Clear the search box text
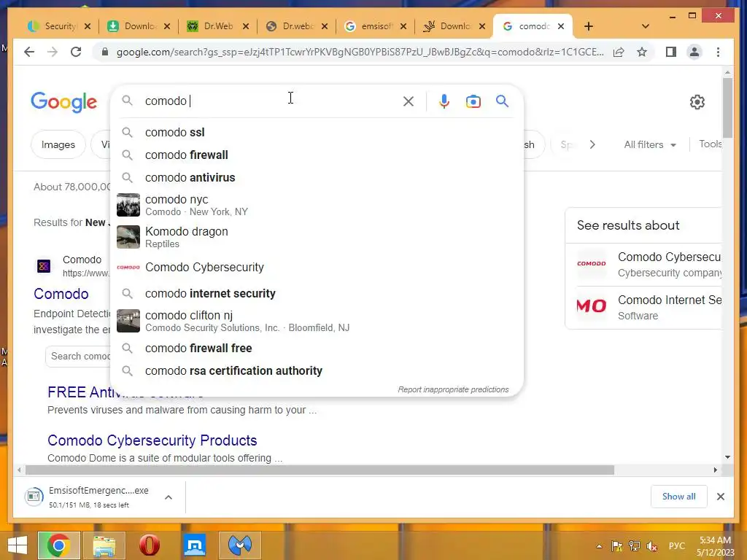The image size is (747, 560). (x=409, y=101)
